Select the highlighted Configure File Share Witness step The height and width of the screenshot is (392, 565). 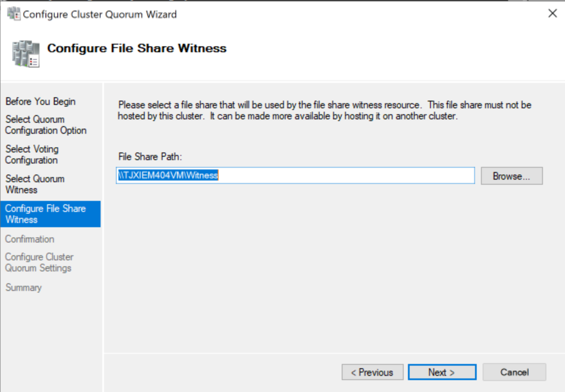coord(45,214)
